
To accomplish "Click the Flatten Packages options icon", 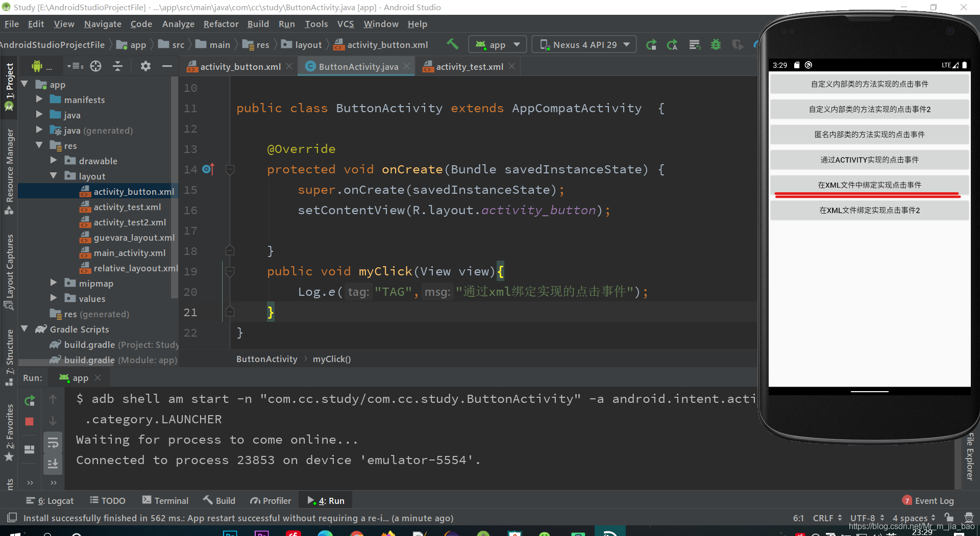I will point(75,66).
